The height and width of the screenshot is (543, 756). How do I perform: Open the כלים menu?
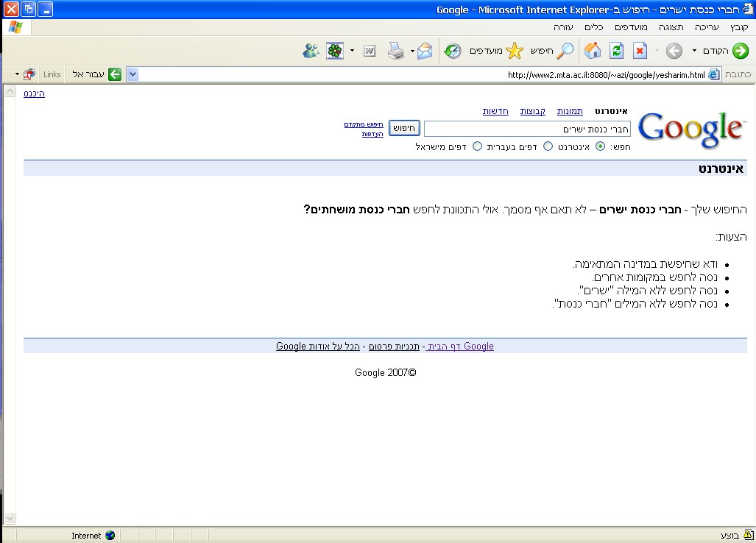click(593, 27)
